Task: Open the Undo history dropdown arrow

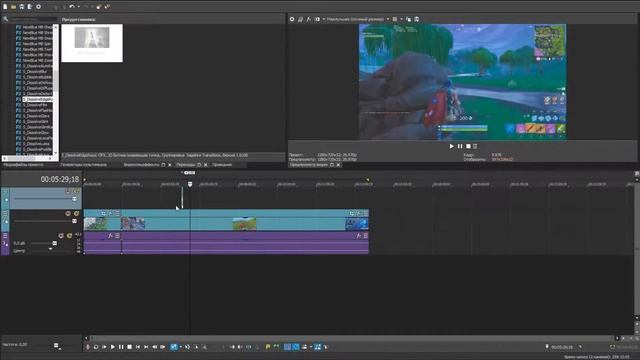Action: tap(78, 7)
